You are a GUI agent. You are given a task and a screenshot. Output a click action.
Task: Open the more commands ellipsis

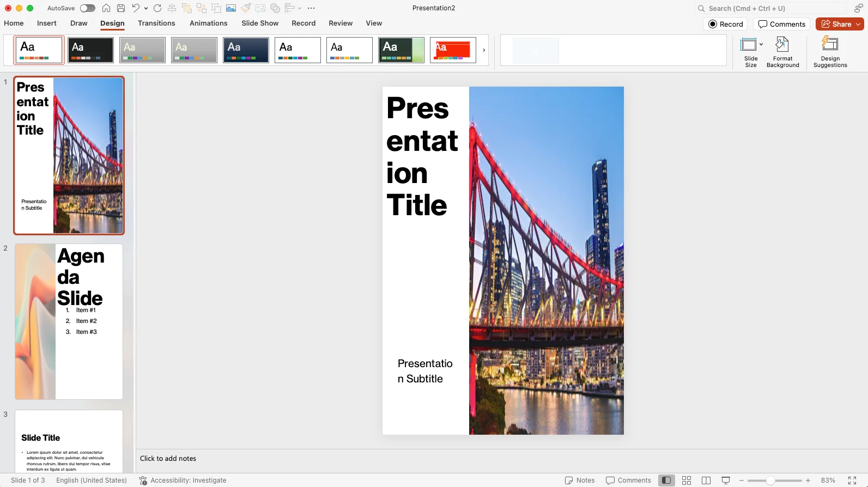(311, 8)
